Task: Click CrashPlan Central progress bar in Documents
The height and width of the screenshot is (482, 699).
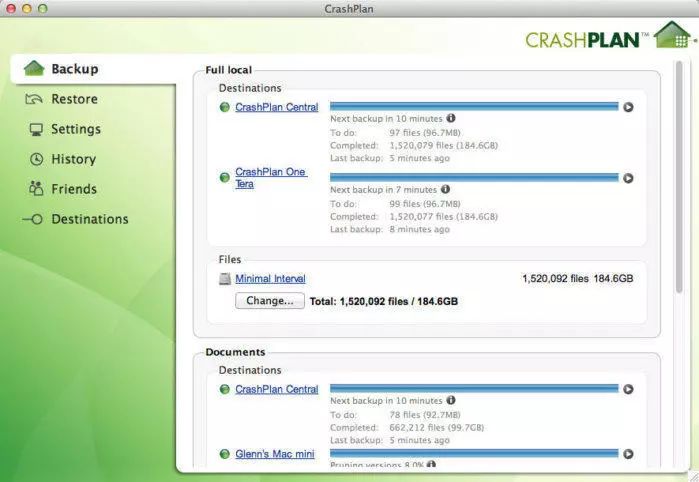Action: tap(474, 388)
